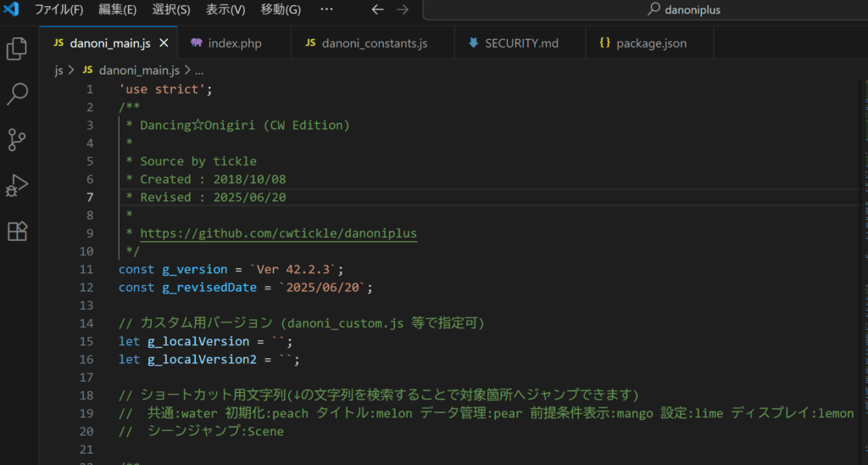Go back with the left arrow
This screenshot has width=868, height=465.
pyautogui.click(x=377, y=9)
